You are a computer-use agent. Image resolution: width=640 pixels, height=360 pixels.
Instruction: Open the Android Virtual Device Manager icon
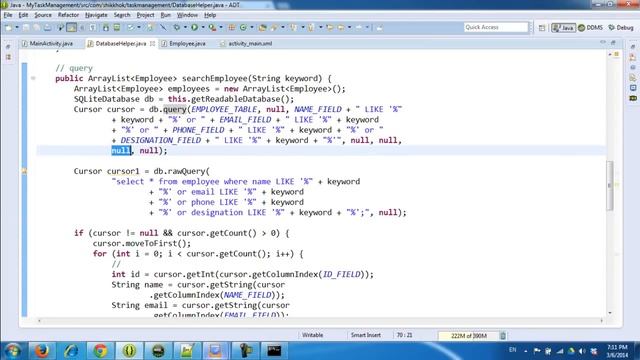[117, 27]
